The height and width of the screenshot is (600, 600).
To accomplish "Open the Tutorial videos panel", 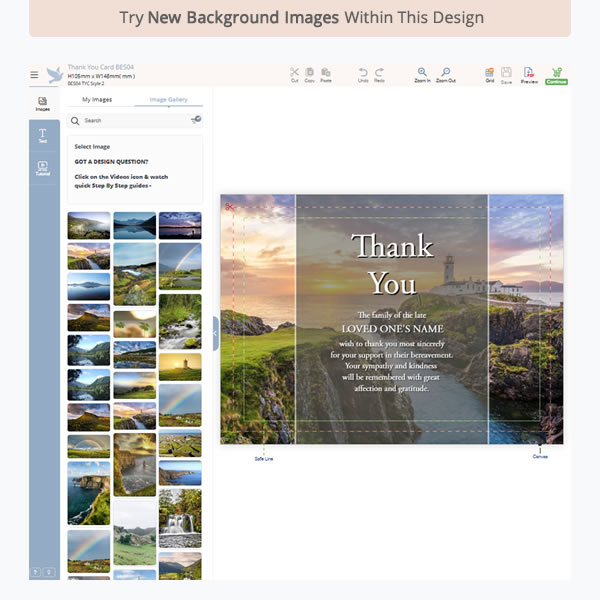I will (43, 168).
